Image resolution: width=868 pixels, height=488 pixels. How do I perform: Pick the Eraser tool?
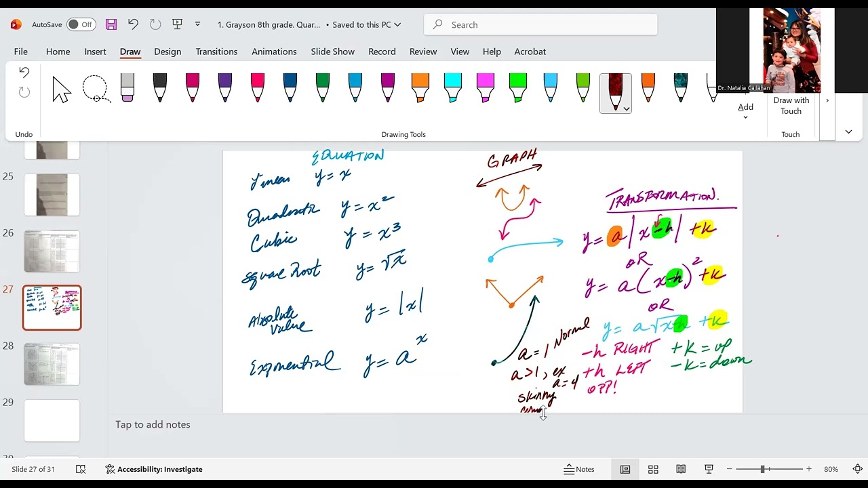(127, 88)
